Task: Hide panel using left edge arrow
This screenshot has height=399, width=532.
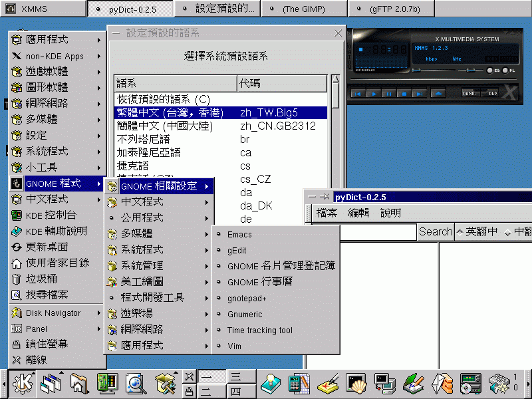Action: [3, 384]
